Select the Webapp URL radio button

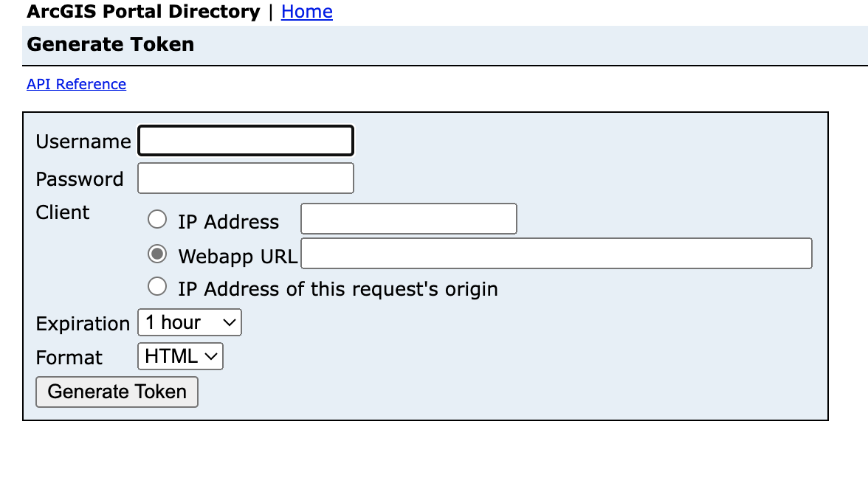click(157, 254)
